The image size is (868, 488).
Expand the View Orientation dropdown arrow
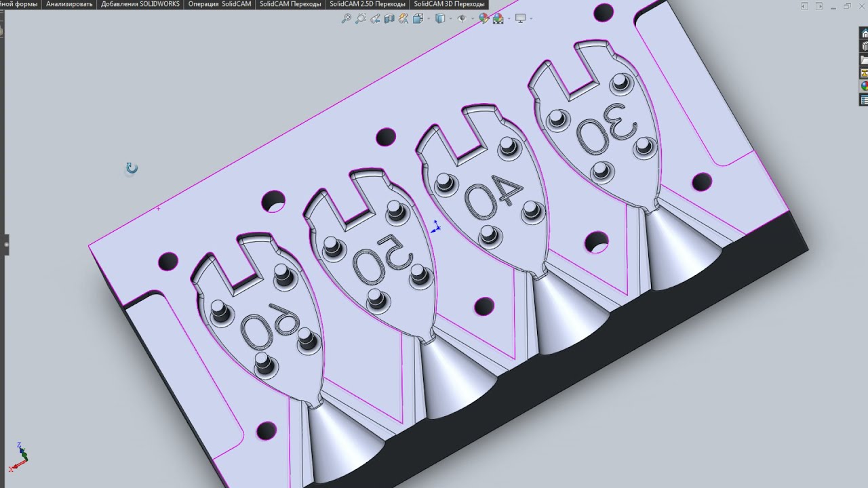click(x=427, y=19)
